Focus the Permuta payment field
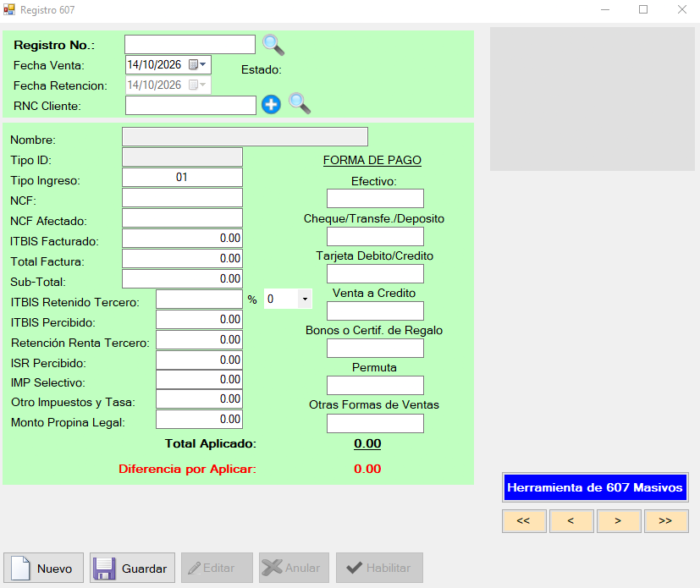Image resolution: width=700 pixels, height=588 pixels. pyautogui.click(x=375, y=386)
